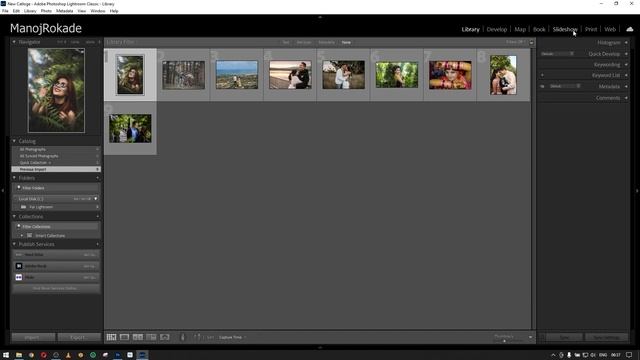Collapse the Navigator panel
Image resolution: width=640 pixels, height=360 pixels.
coord(14,42)
